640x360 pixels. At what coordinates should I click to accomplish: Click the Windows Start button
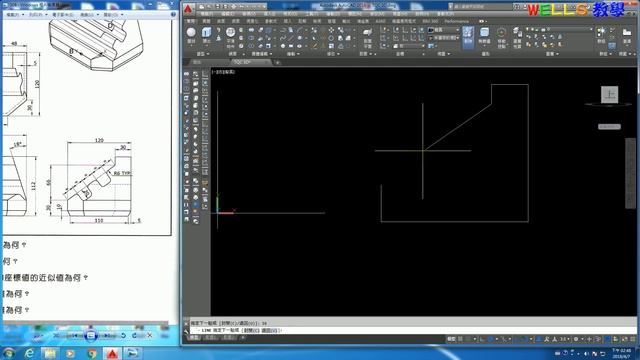pyautogui.click(x=8, y=353)
